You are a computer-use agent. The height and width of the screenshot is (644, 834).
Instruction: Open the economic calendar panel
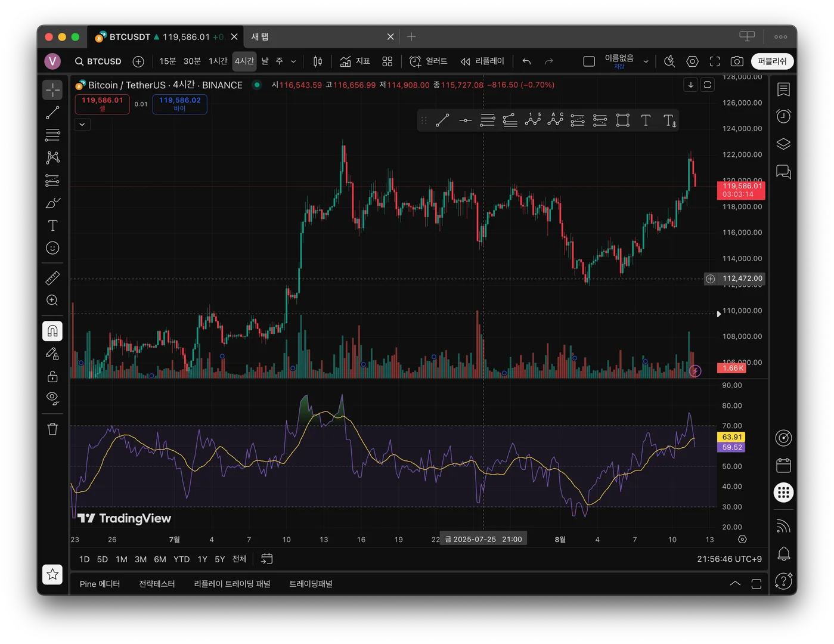click(783, 465)
